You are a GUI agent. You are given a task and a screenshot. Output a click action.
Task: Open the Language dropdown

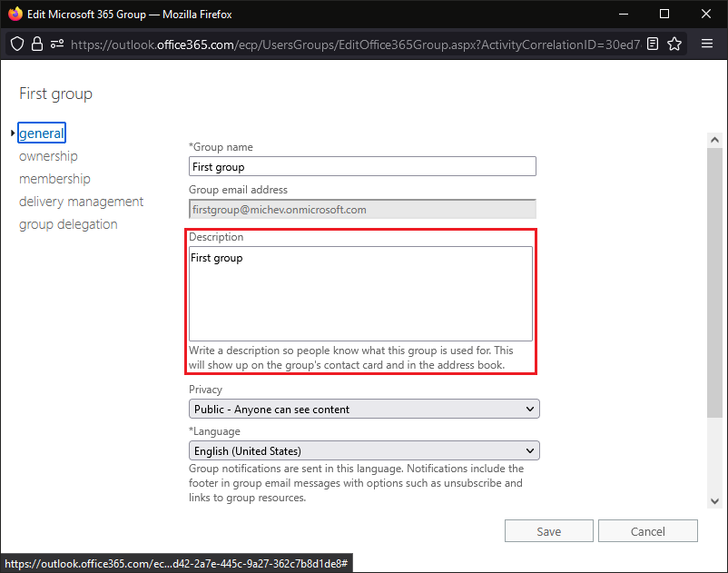pos(363,450)
